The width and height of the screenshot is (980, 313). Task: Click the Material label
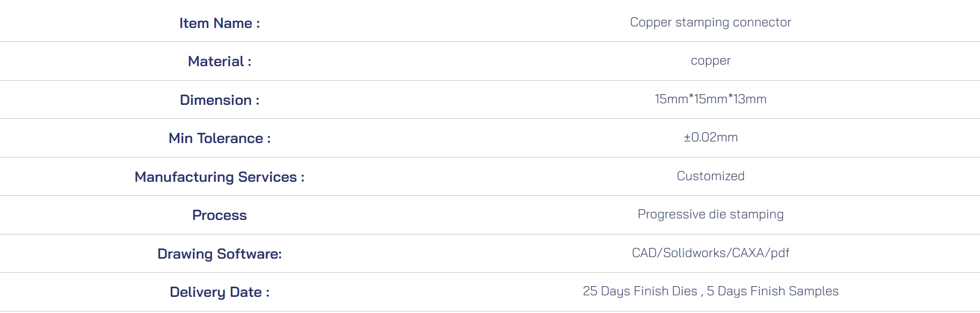(220, 61)
